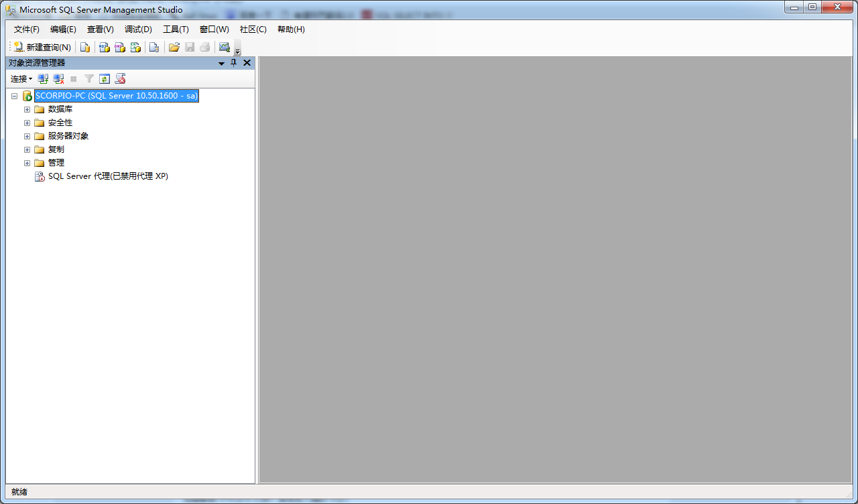This screenshot has width=858, height=504.
Task: Minimize the Management Studio window
Action: pyautogui.click(x=795, y=7)
